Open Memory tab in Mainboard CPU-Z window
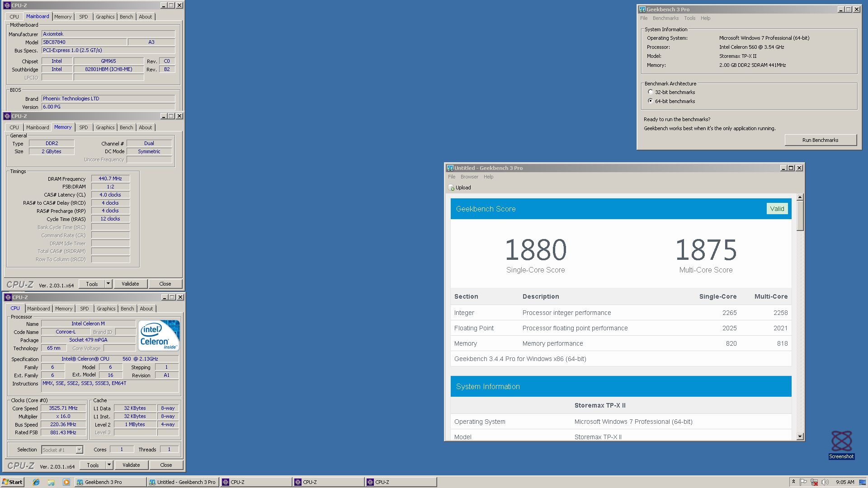 [x=63, y=17]
